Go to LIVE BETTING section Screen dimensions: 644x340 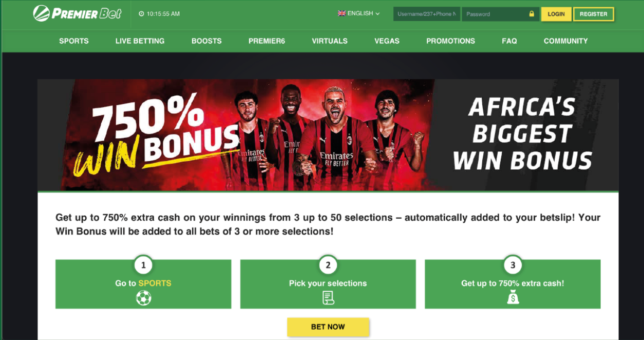point(140,41)
